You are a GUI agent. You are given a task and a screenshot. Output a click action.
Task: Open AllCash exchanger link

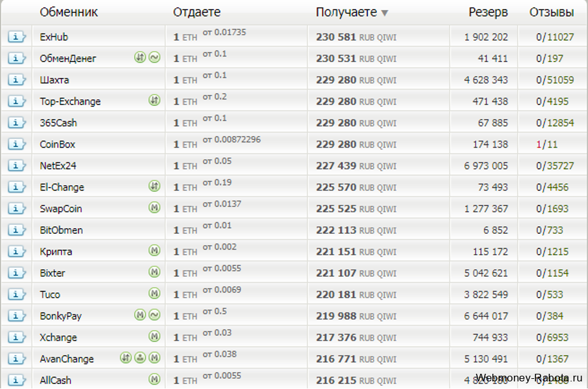click(55, 380)
